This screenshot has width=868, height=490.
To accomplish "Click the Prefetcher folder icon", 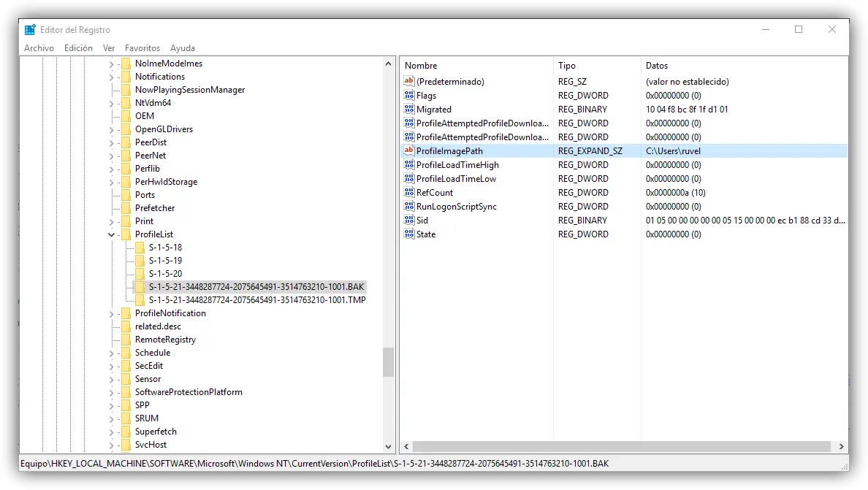I will (126, 208).
